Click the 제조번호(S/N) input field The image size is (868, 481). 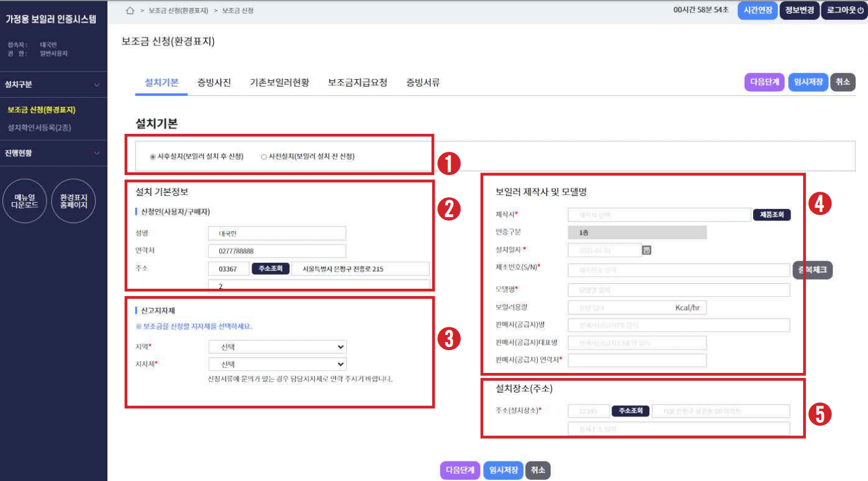[679, 270]
